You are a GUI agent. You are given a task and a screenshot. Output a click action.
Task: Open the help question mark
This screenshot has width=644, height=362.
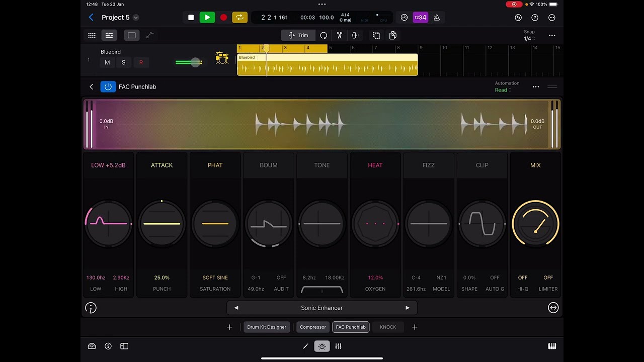click(535, 18)
